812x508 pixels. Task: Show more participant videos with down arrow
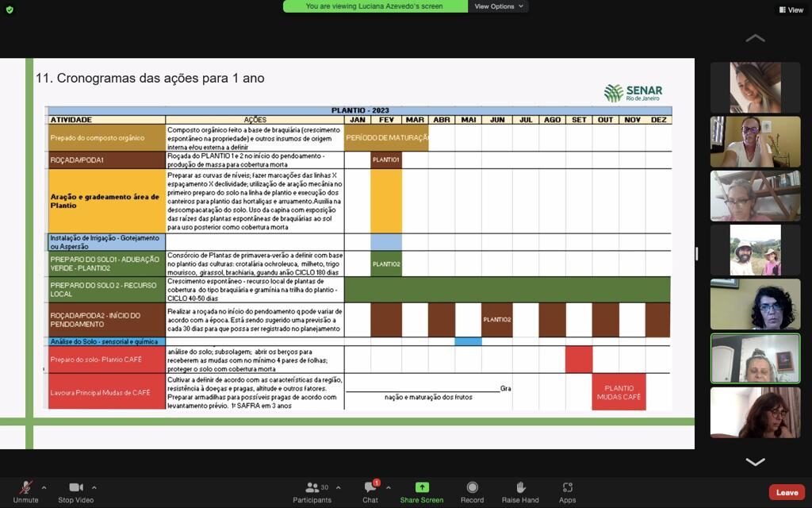click(x=755, y=461)
